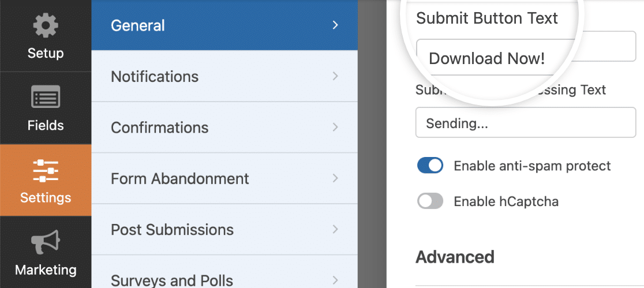The image size is (644, 288).
Task: Open the Surveys and Polls section
Action: coord(224,272)
